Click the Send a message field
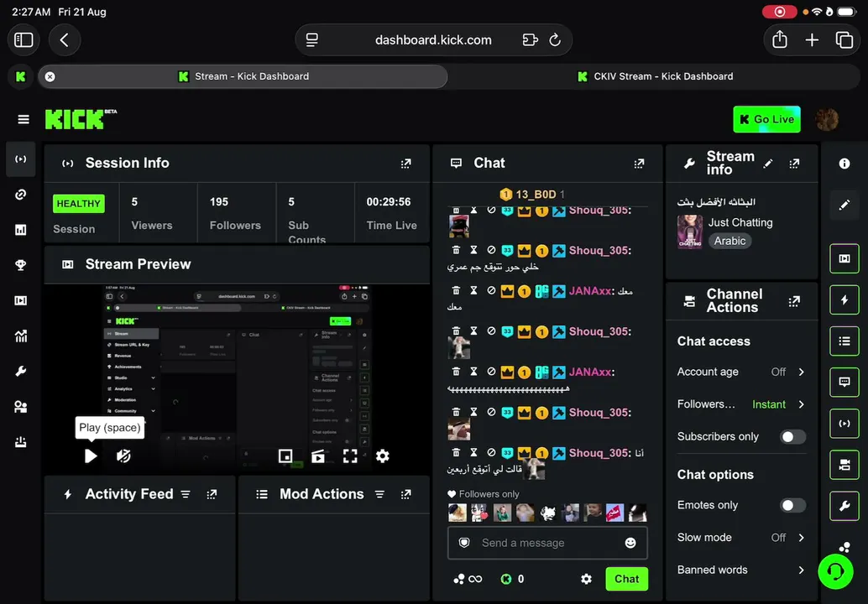 click(x=547, y=543)
